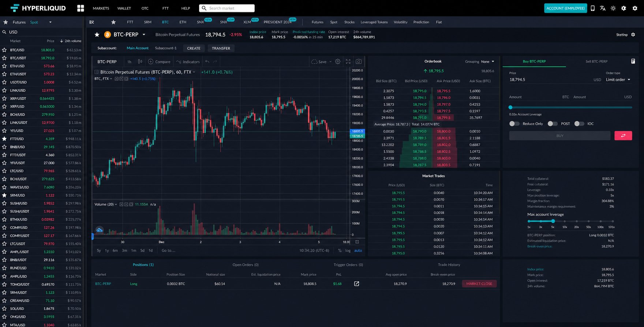
Task: Open the calculator icon in order panel
Action: 633,61
